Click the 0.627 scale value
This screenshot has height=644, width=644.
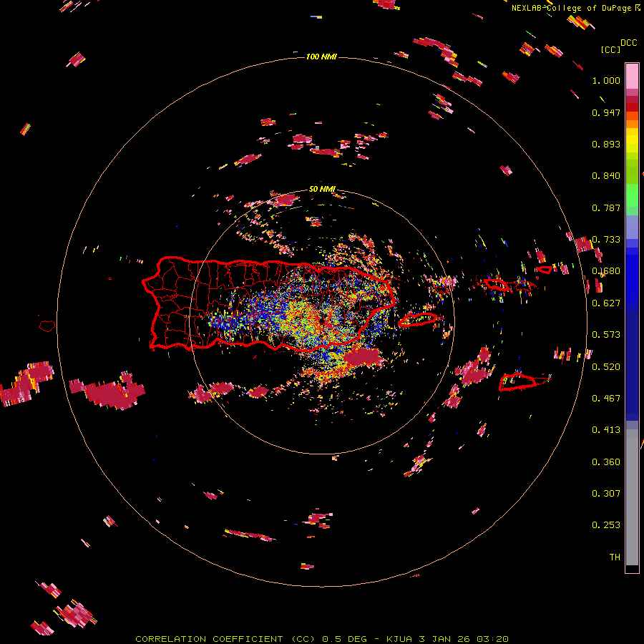click(x=606, y=303)
